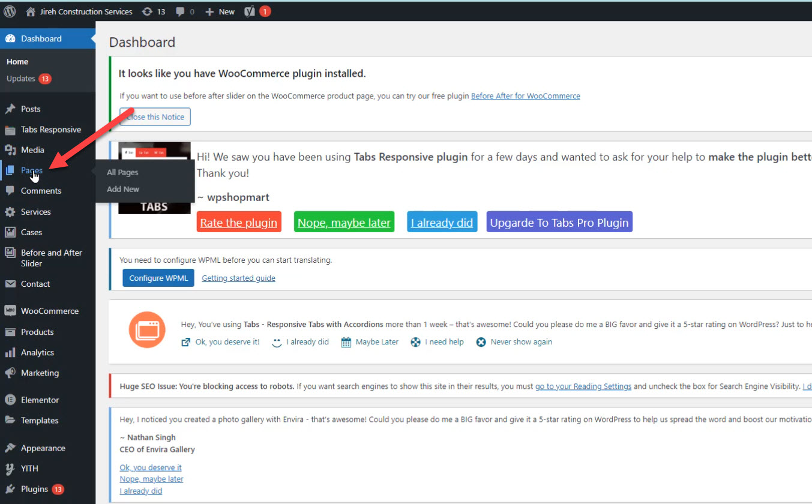812x504 pixels.
Task: Click the Plugins plug icon
Action: 10,489
